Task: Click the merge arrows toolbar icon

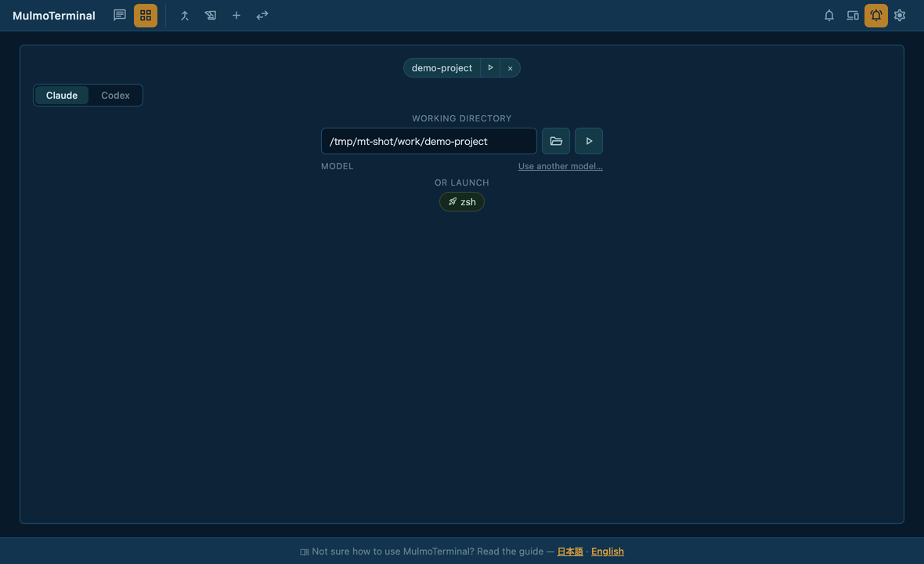Action: point(185,16)
